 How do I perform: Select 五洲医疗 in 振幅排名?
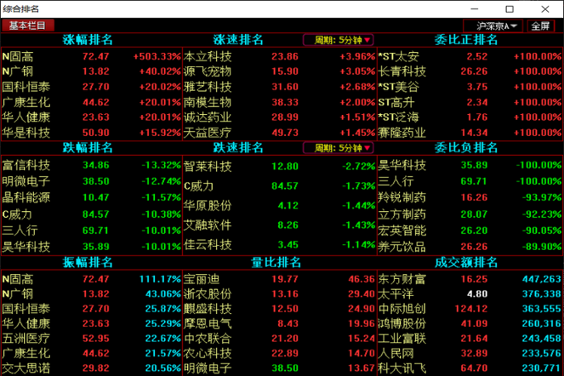coord(92,339)
